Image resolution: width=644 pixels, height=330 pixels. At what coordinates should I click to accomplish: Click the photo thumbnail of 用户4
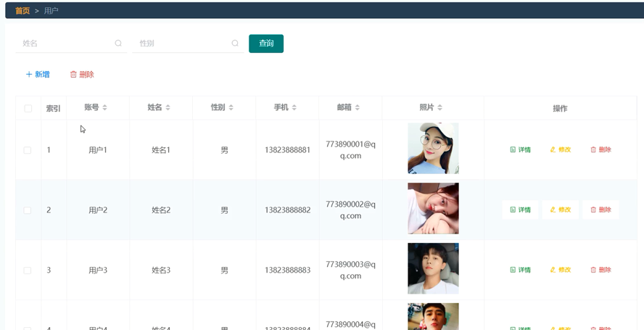tap(433, 316)
